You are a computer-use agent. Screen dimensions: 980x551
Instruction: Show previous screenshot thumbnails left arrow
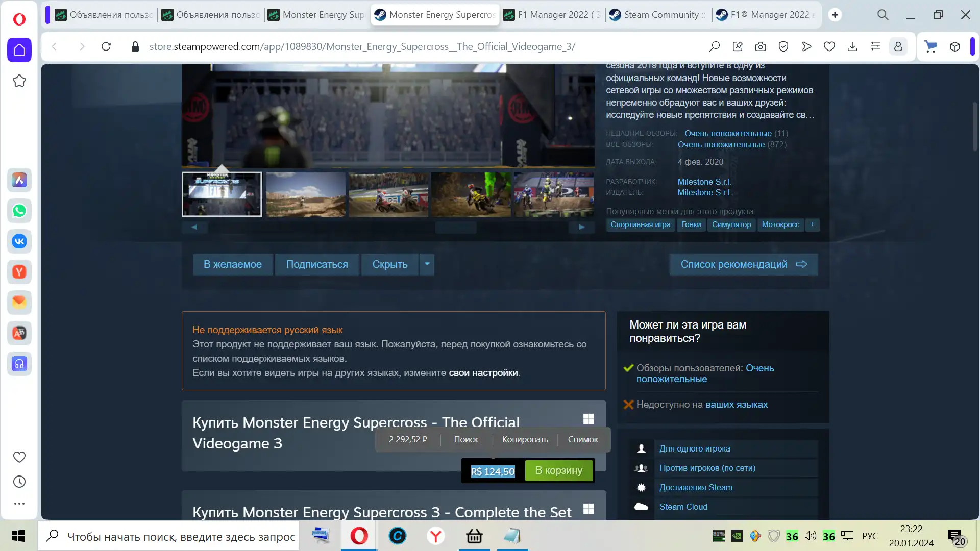point(194,227)
